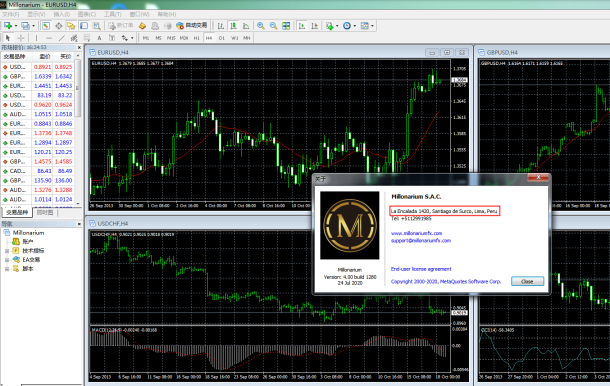The image size is (610, 386).
Task: Select the Horizontal Line drawing tool
Action: point(49,38)
